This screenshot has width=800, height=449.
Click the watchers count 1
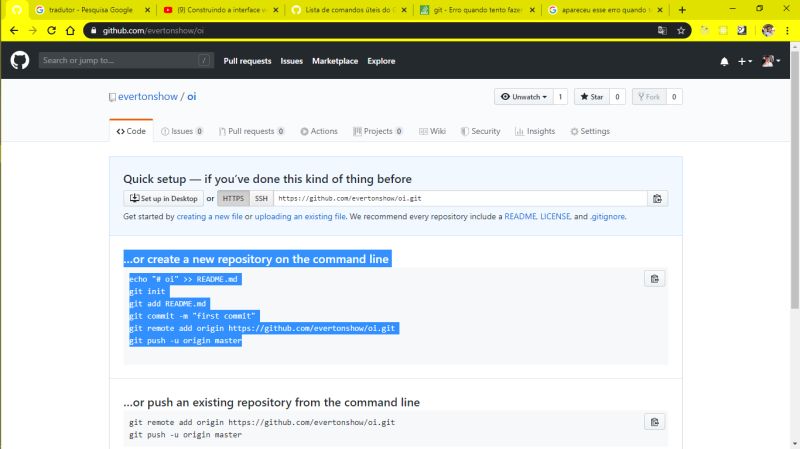560,96
